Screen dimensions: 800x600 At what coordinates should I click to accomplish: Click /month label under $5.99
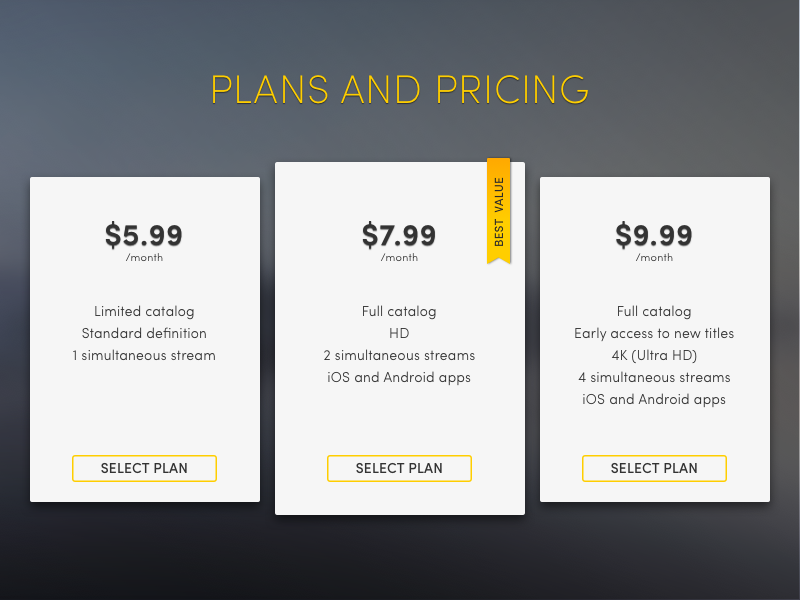[x=144, y=258]
